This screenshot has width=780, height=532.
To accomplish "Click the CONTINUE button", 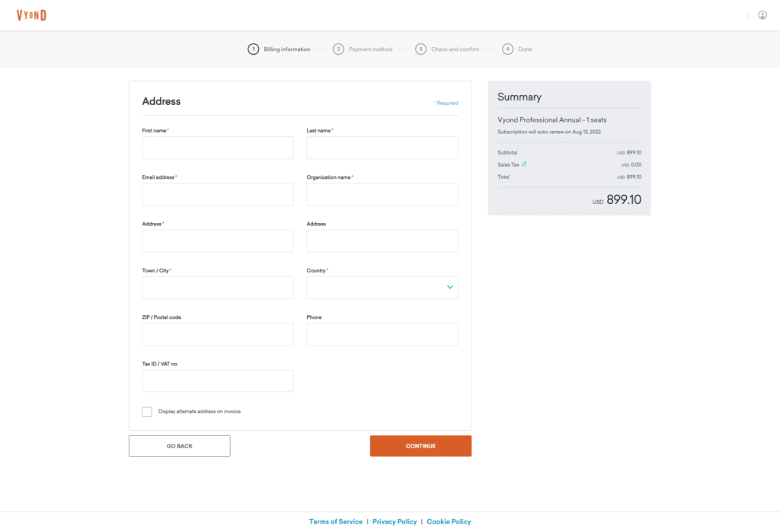I will point(420,446).
